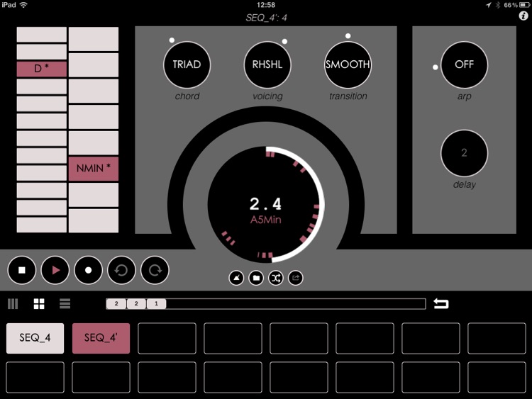
Task: Open the info icon at top right
Action: click(x=523, y=16)
